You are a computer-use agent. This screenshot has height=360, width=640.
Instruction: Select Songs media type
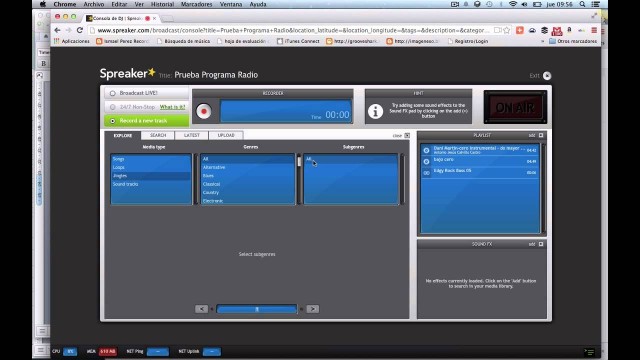[151, 159]
